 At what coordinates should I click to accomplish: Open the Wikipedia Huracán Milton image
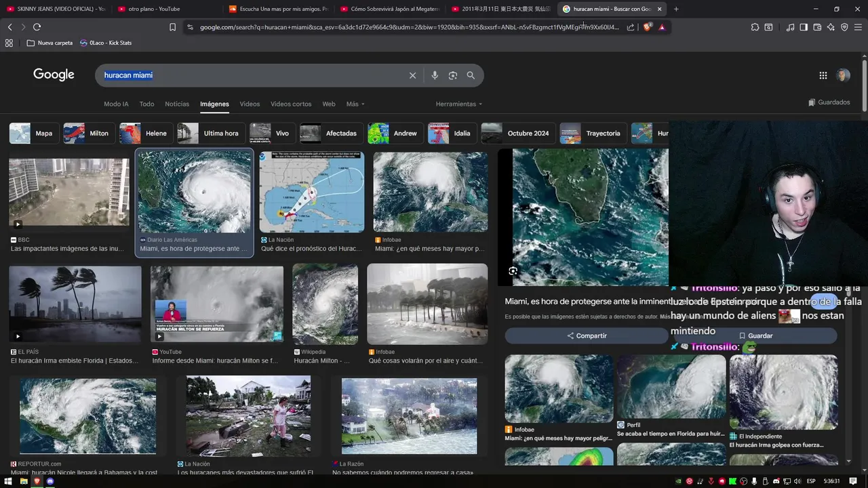tap(325, 304)
